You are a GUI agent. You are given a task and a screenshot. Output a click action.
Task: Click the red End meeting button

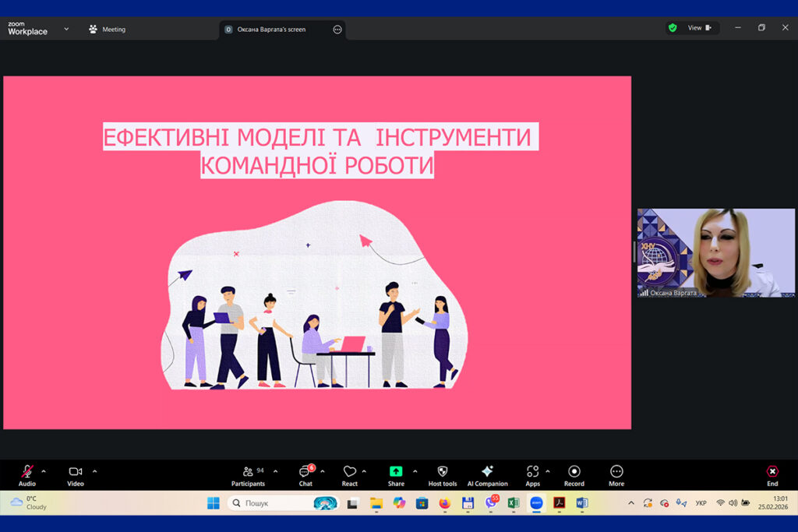click(772, 471)
